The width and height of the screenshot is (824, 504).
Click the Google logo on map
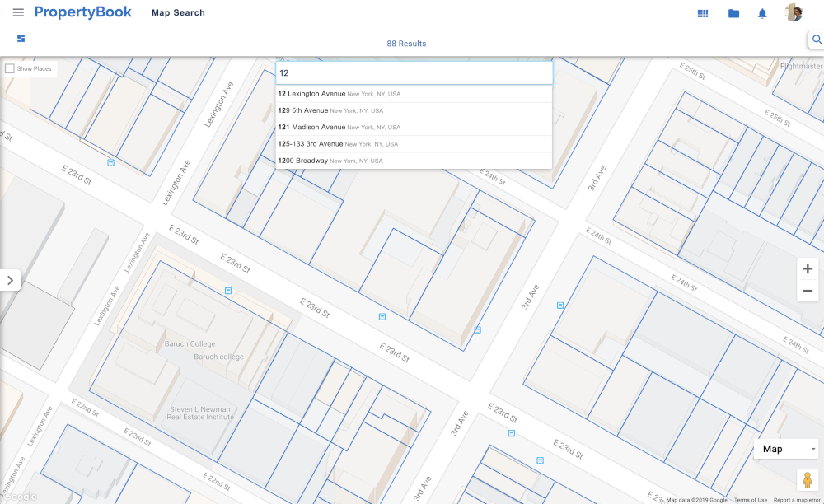(x=20, y=497)
